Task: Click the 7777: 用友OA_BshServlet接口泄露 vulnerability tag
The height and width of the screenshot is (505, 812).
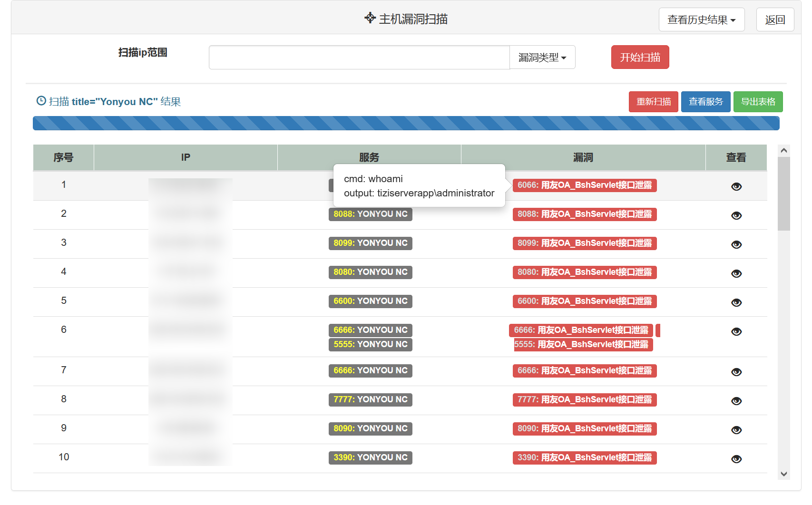Action: (585, 399)
